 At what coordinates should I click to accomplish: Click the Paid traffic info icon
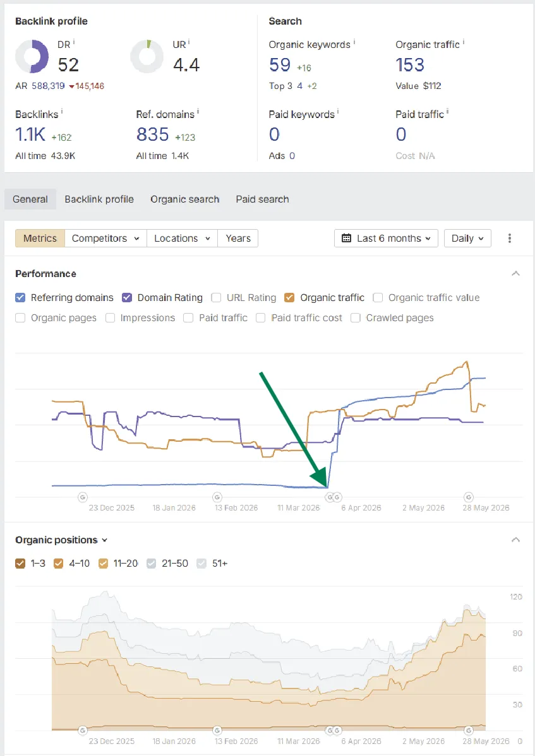(x=447, y=112)
